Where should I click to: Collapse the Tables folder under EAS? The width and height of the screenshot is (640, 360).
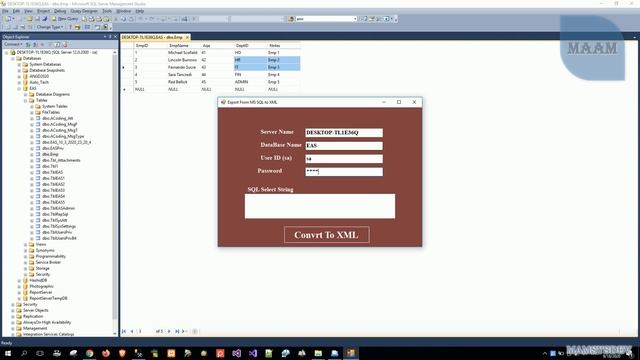point(26,100)
